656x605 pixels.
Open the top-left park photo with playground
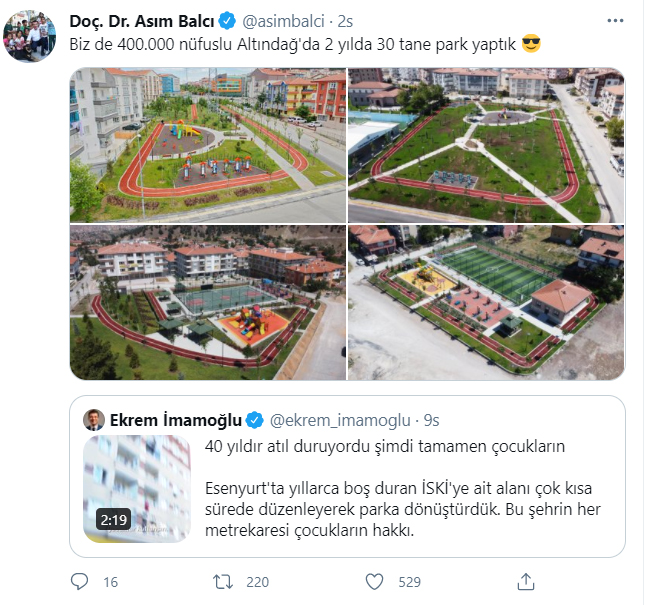[x=208, y=145]
